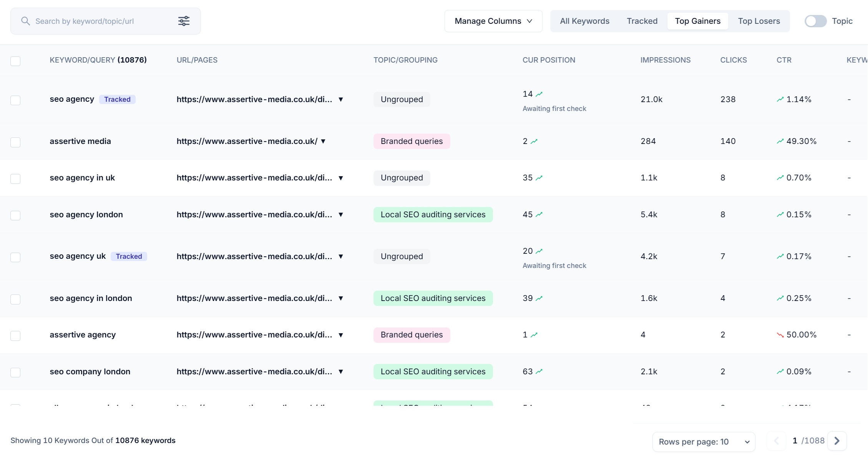The image size is (868, 458).
Task: Click upward CTR arrow for 0.09%
Action: click(x=780, y=372)
